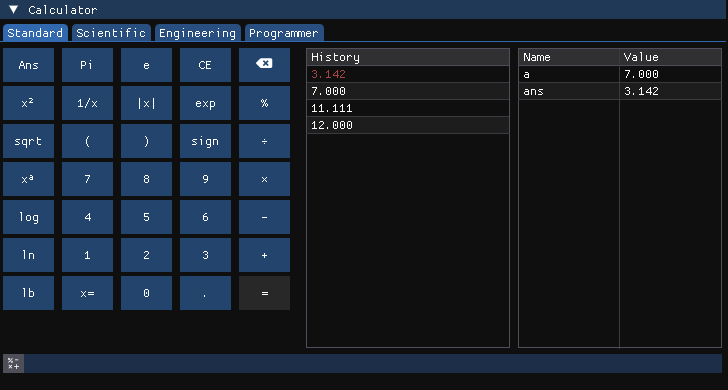Click the equals = button
This screenshot has width=728, height=390.
pos(264,293)
